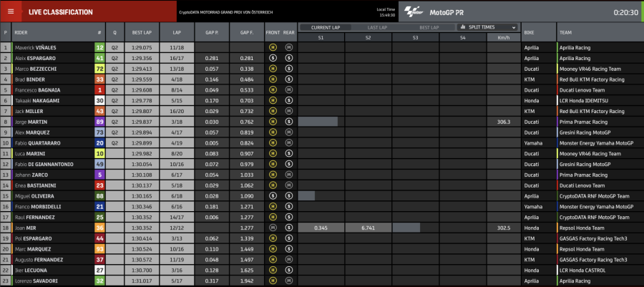Click Augusto Fernandez rear medium tyre icon
Screen dimensions: 644x287
[x=289, y=260]
